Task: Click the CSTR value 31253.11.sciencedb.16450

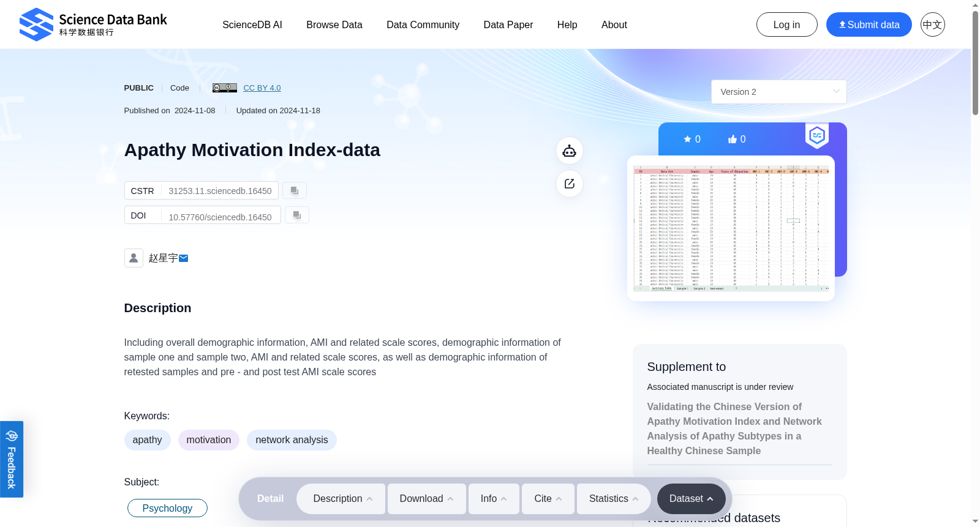Action: (220, 191)
